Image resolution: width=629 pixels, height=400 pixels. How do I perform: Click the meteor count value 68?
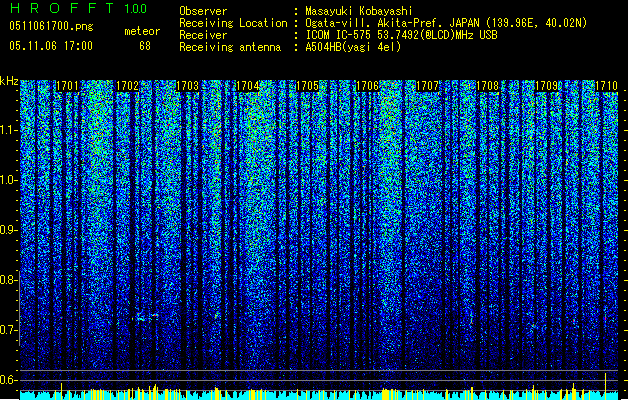[x=145, y=46]
